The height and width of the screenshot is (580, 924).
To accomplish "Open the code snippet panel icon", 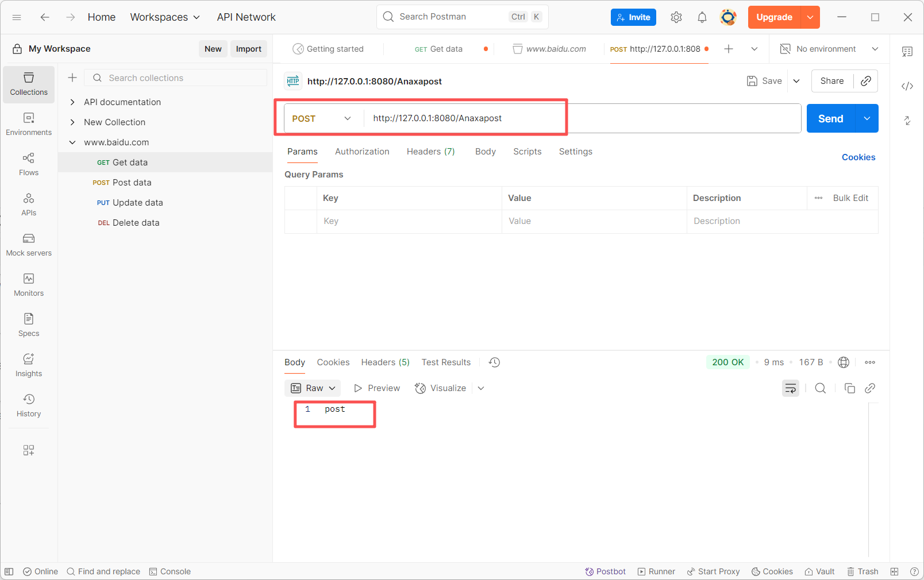I will [x=907, y=86].
